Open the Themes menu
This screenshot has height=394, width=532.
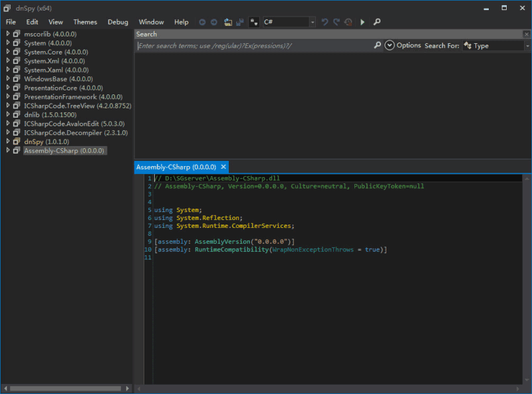tap(85, 22)
